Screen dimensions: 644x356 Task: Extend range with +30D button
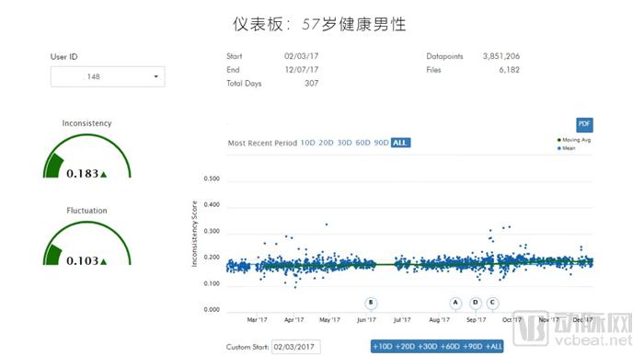pos(428,347)
